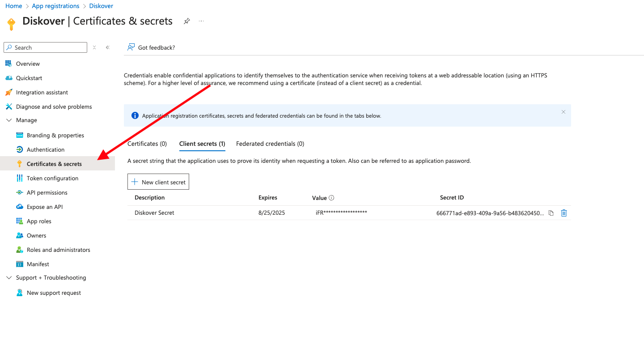Screen dimensions: 644x340
Task: Click the Authentication icon
Action: click(x=19, y=149)
